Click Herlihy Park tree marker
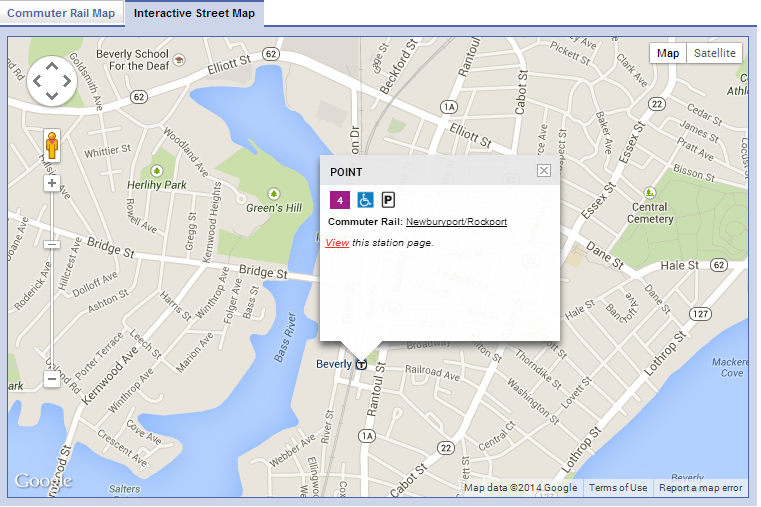The image size is (761, 507). (156, 171)
